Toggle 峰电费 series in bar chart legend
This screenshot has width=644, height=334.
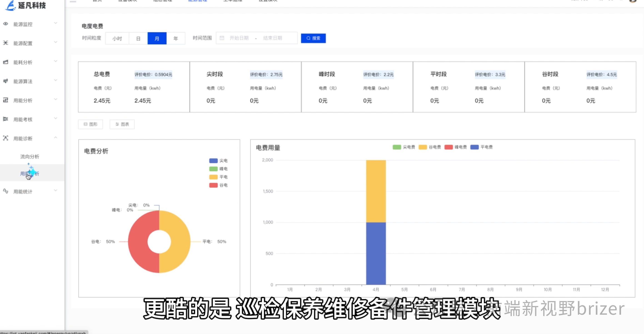coord(455,147)
